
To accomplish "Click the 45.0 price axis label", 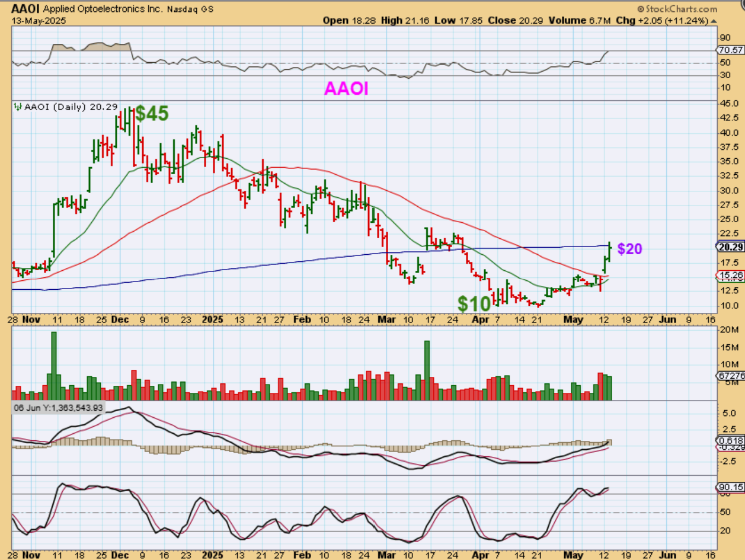I will pos(729,104).
